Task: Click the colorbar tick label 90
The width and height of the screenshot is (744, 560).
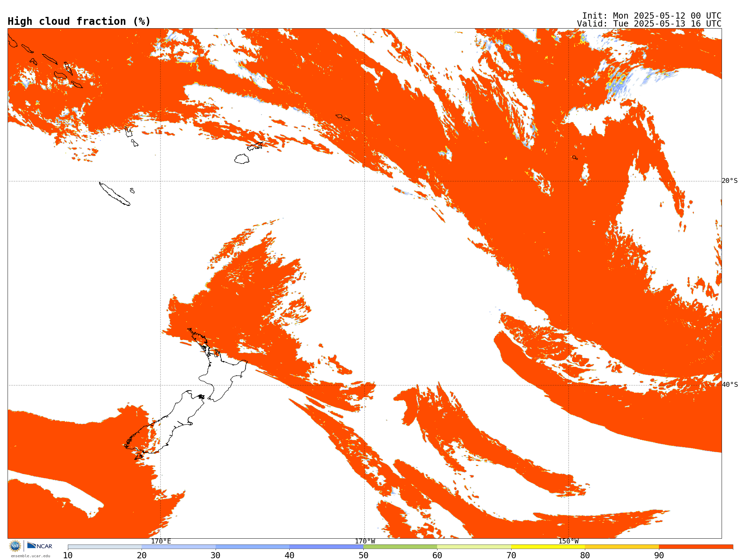Action: click(x=659, y=556)
